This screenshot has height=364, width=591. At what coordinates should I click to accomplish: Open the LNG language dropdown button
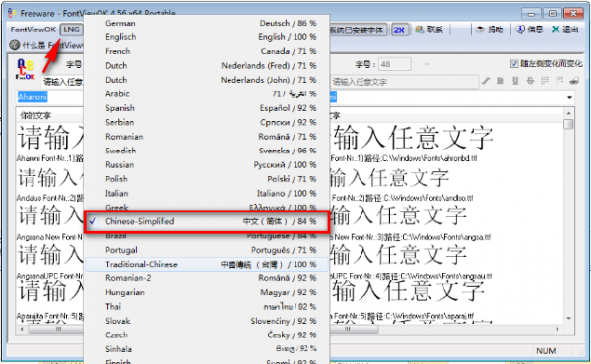click(x=71, y=30)
